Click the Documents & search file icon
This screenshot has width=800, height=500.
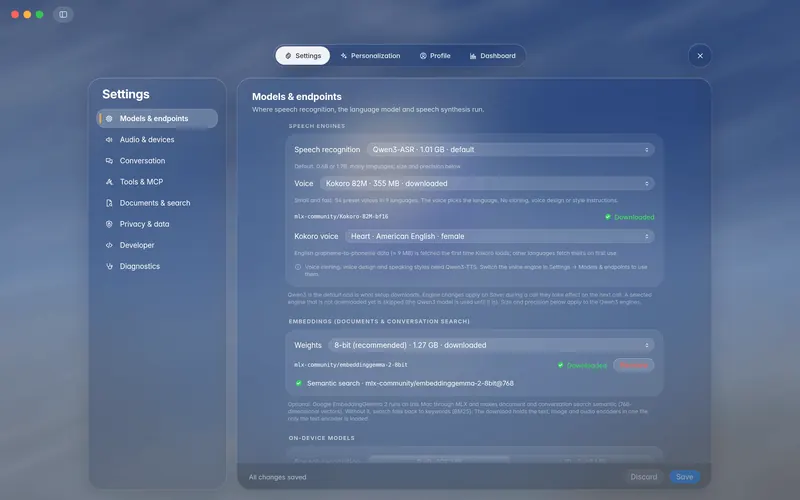tap(109, 203)
